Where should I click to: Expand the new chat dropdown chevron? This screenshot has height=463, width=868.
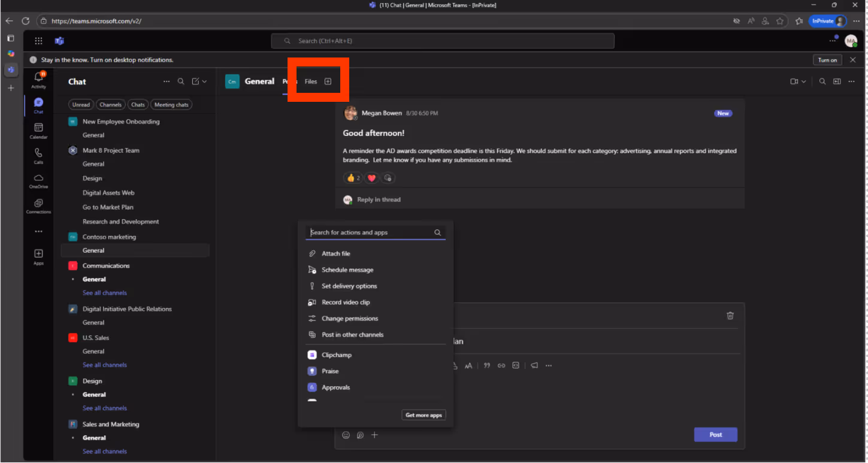click(204, 81)
